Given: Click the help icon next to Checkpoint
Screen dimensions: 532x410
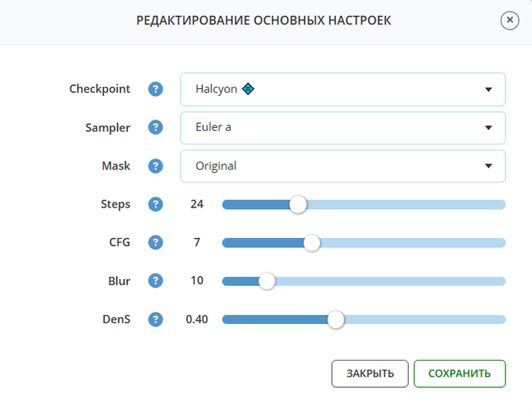Looking at the screenshot, I should click(x=156, y=89).
